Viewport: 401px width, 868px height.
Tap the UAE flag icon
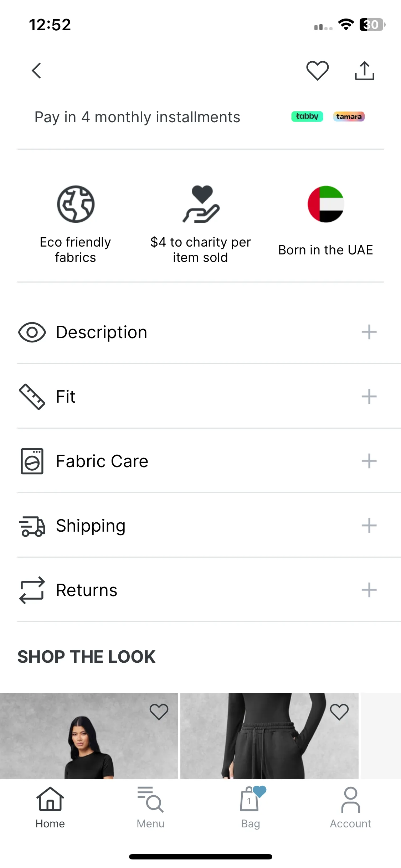326,204
